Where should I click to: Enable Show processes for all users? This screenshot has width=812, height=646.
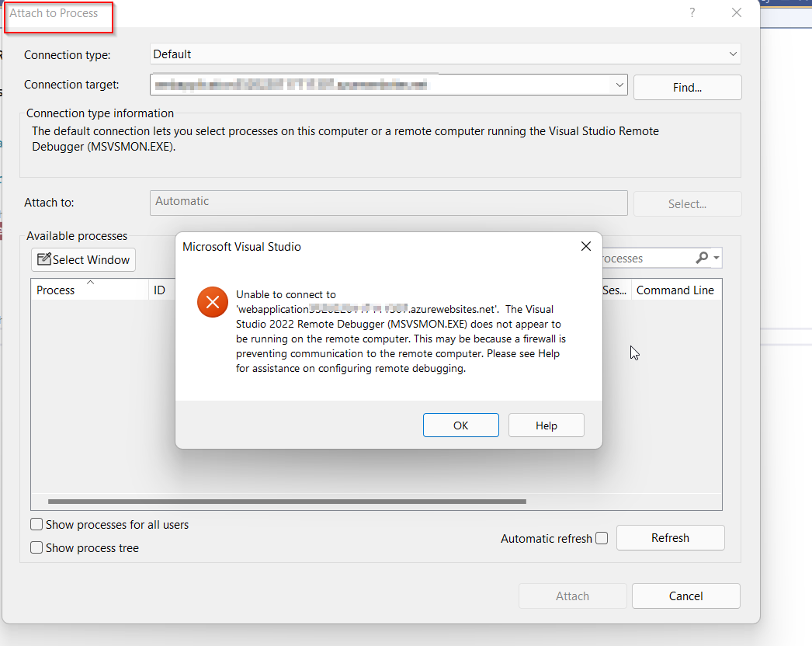pos(36,524)
